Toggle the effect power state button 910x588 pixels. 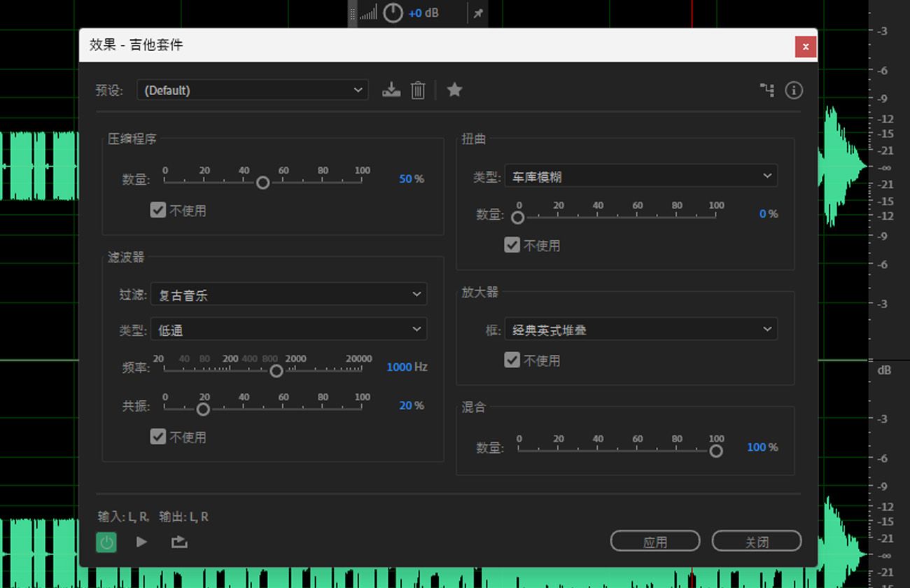[106, 542]
